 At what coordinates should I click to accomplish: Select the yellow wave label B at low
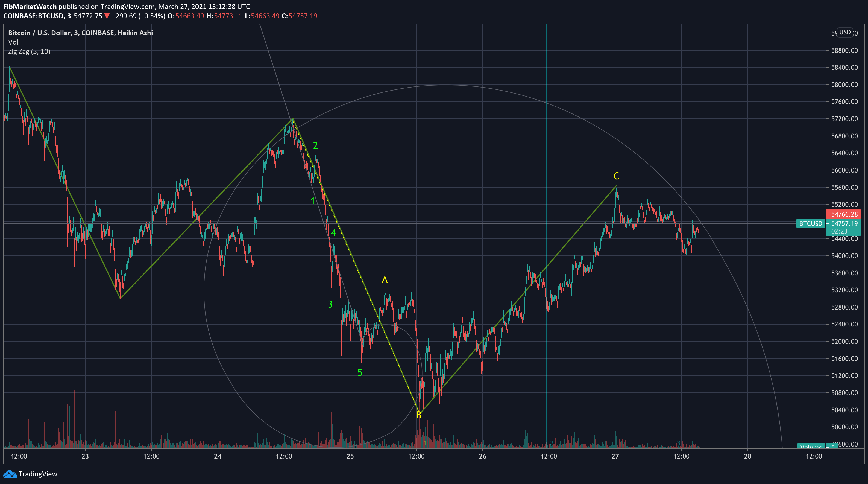(x=419, y=415)
